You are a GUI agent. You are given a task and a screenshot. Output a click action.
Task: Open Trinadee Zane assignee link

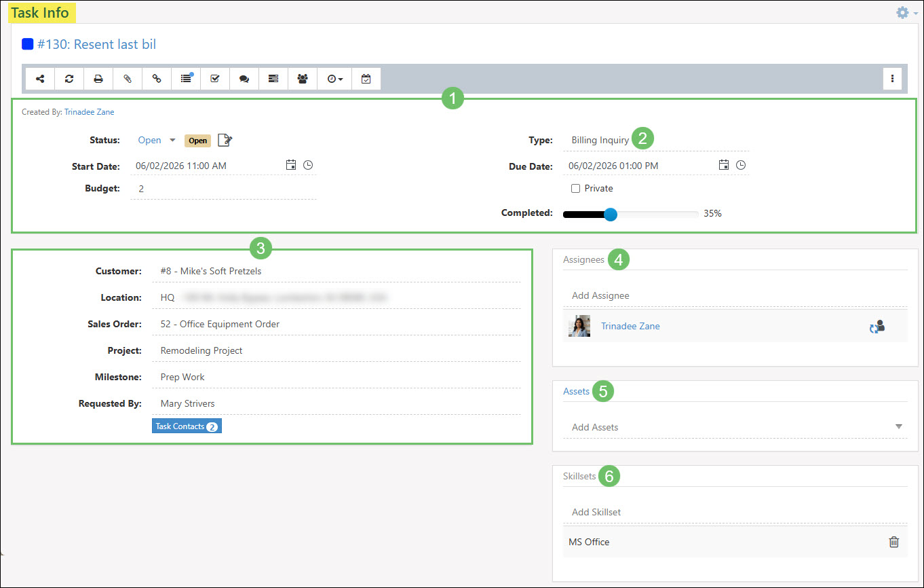click(x=630, y=327)
